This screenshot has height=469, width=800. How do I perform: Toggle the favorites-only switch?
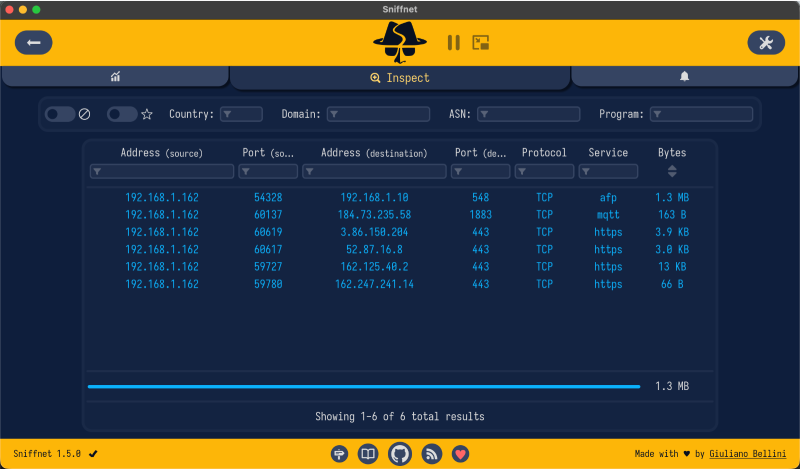pos(122,114)
